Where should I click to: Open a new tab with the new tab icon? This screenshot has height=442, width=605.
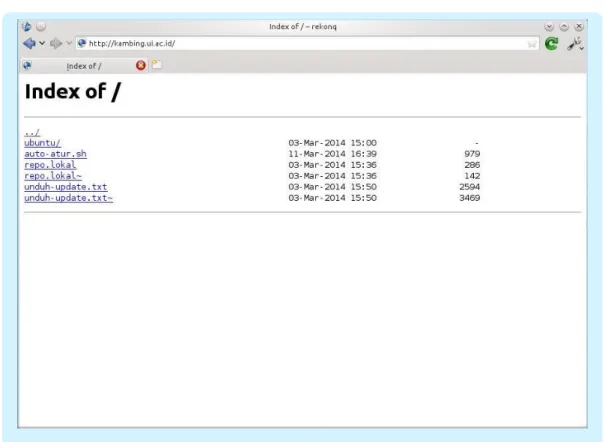click(157, 65)
